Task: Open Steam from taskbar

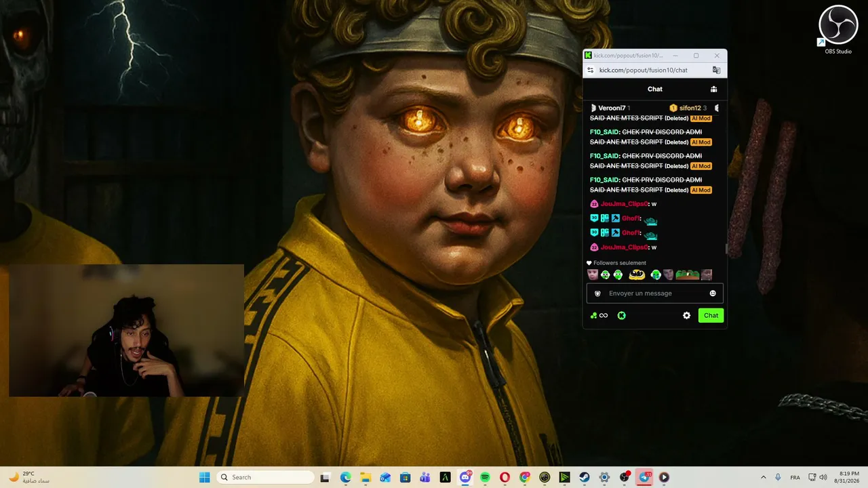Action: [585, 477]
